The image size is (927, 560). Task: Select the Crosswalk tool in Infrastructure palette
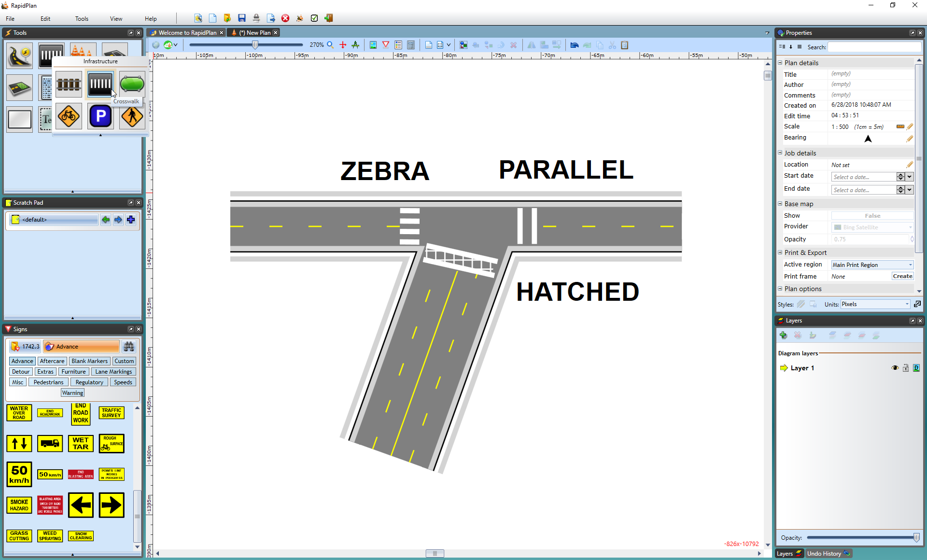tap(100, 84)
